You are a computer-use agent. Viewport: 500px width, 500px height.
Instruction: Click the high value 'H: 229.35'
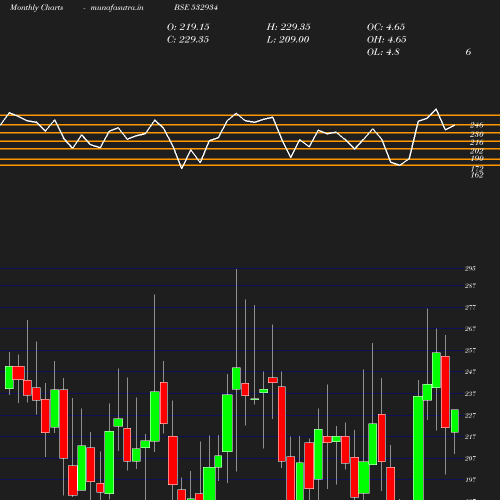288,27
